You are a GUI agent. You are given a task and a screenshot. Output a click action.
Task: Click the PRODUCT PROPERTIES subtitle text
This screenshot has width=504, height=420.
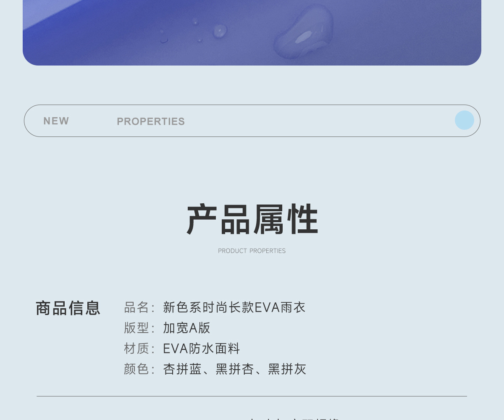point(252,250)
